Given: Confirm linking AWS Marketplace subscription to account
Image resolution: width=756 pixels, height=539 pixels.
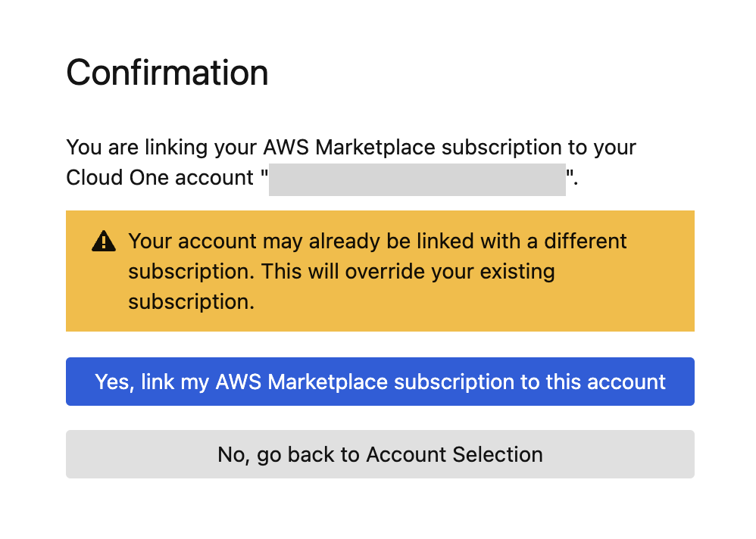Looking at the screenshot, I should coord(380,382).
